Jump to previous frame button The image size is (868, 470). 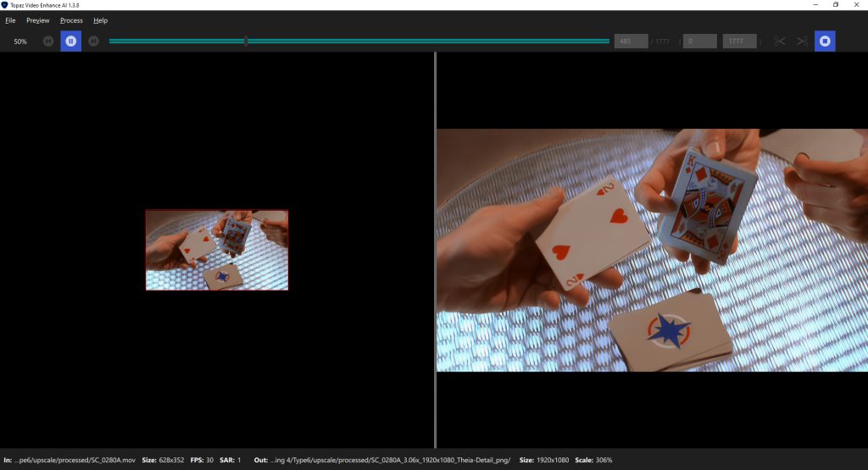(x=48, y=41)
